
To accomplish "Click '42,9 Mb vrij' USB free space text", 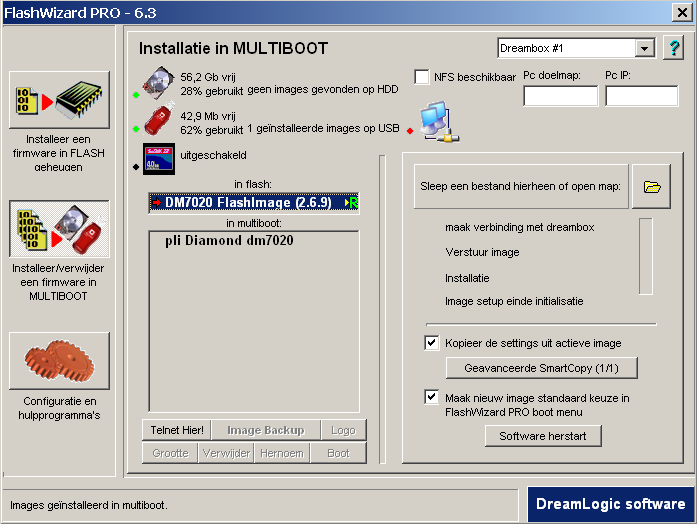I will [x=208, y=116].
